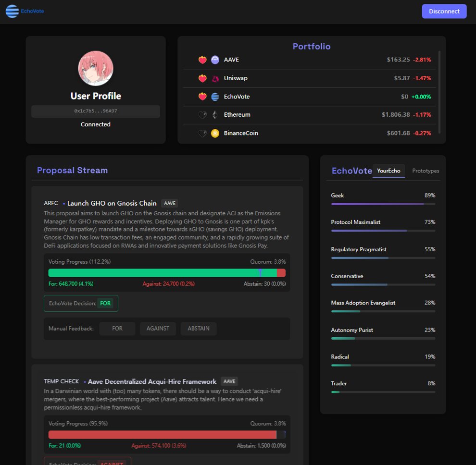476x465 pixels.
Task: Click the Abstain: 1,500 (0.0%) vote count
Action: tap(262, 446)
